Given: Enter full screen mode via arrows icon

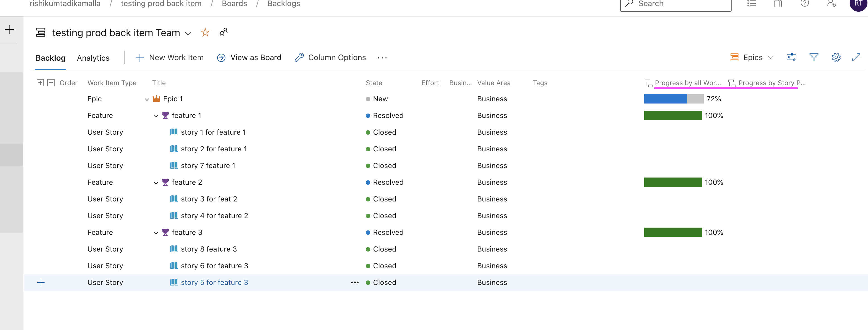Looking at the screenshot, I should tap(856, 58).
